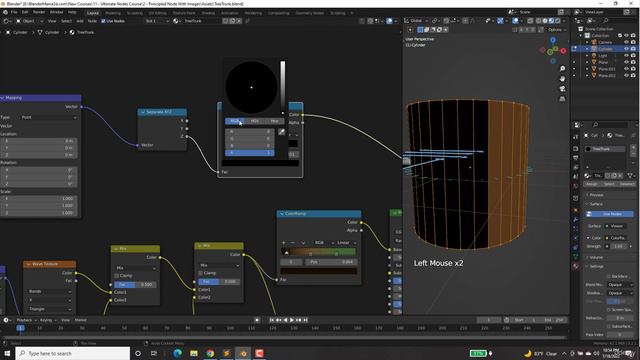This screenshot has width=640, height=360.
Task: Click the RGB mode button in color picker
Action: coord(235,121)
